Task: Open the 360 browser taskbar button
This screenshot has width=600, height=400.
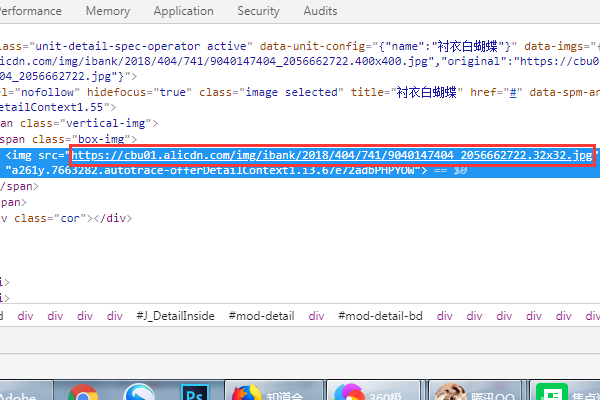Action: point(375,390)
